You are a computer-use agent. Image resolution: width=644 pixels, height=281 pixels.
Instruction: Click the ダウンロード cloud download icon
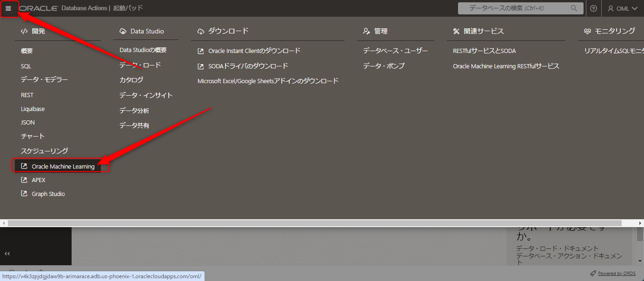click(201, 31)
